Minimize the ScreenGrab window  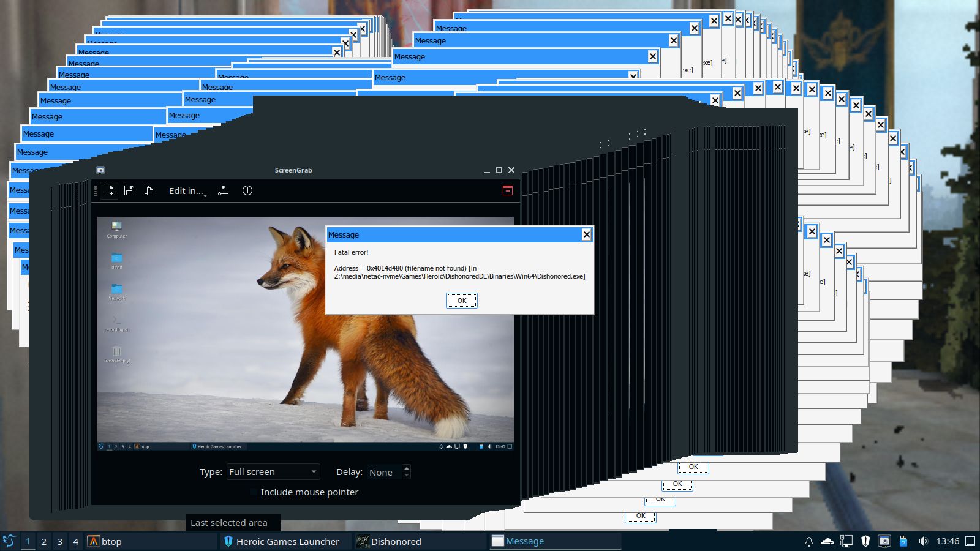pyautogui.click(x=487, y=170)
